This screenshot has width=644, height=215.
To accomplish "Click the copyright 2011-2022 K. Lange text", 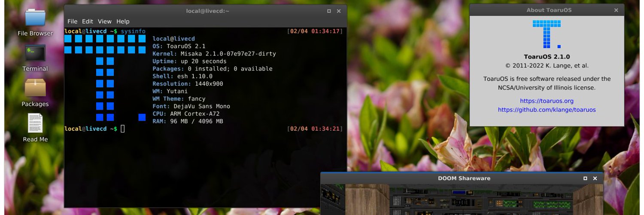I will pos(547,66).
